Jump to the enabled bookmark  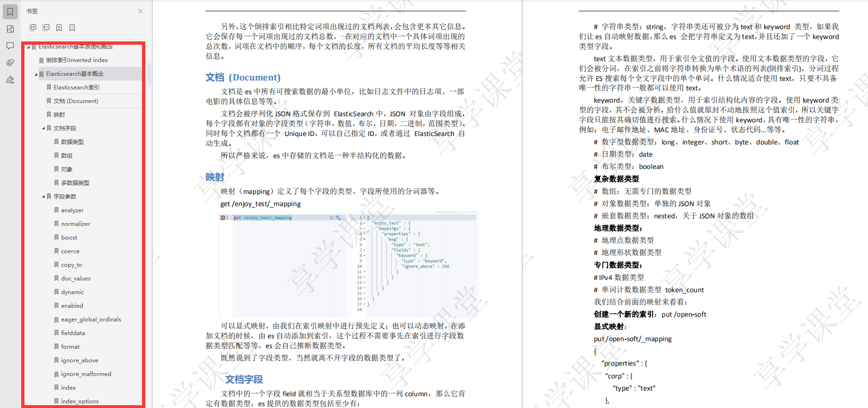click(x=72, y=306)
